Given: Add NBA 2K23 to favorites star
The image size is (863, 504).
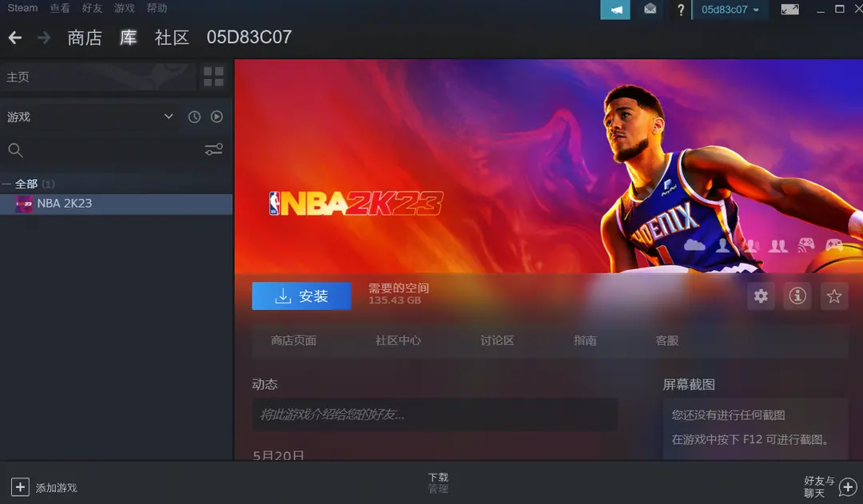Looking at the screenshot, I should tap(834, 296).
